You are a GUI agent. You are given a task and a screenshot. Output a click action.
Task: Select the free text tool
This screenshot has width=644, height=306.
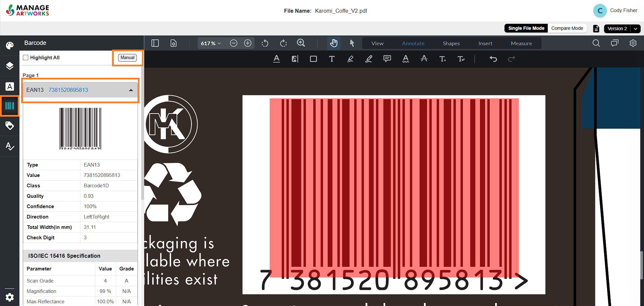click(332, 59)
